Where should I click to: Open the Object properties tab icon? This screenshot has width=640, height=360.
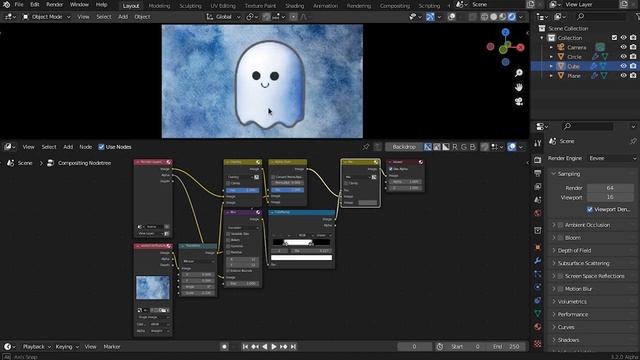538,247
